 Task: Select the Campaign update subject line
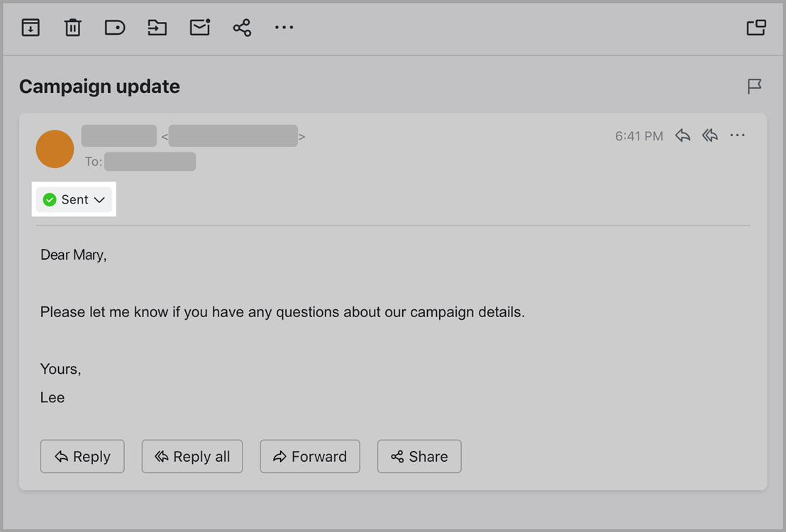99,86
